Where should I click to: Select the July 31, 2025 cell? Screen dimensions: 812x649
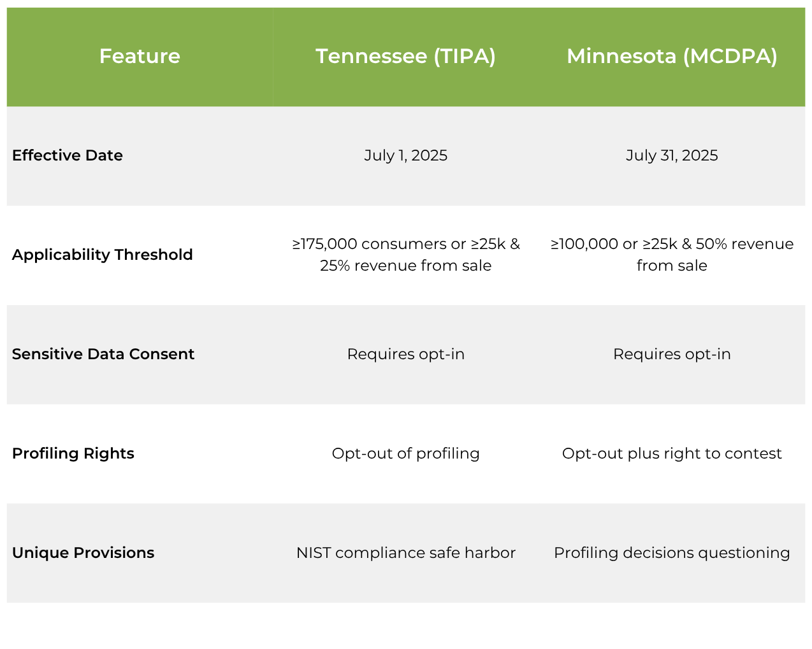click(672, 155)
